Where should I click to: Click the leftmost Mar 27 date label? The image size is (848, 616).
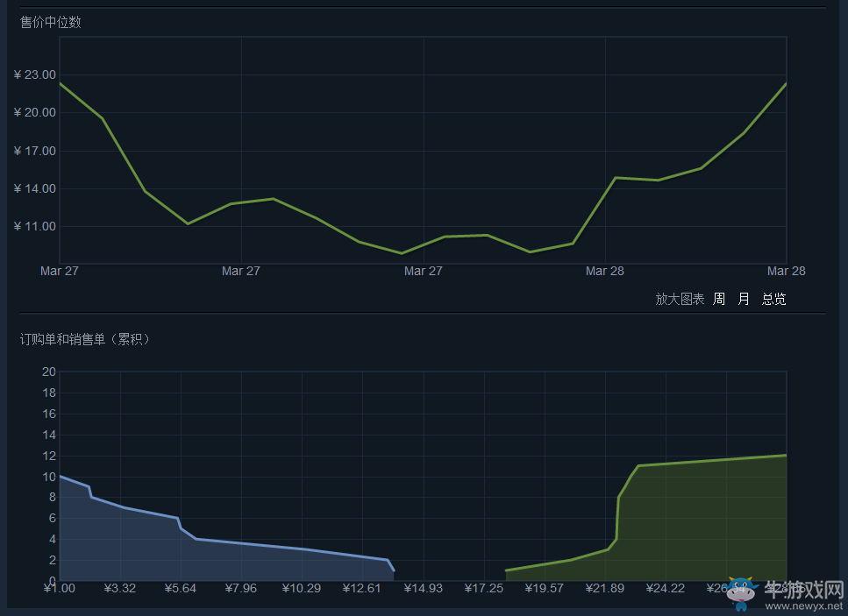pos(60,271)
